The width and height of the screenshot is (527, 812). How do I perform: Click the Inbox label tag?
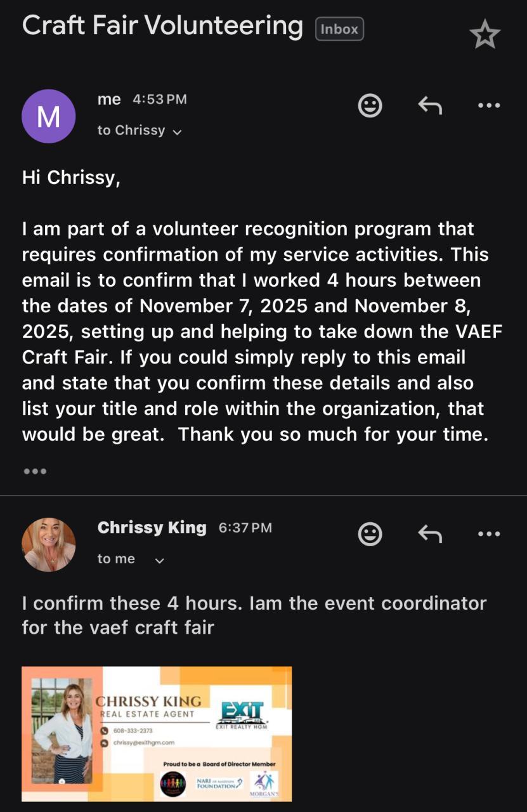(339, 29)
